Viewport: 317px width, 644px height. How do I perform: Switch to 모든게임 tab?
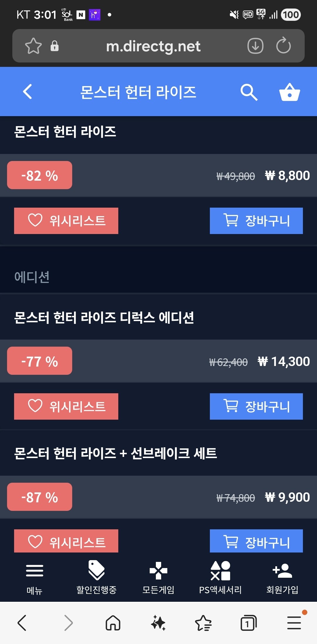tap(158, 577)
